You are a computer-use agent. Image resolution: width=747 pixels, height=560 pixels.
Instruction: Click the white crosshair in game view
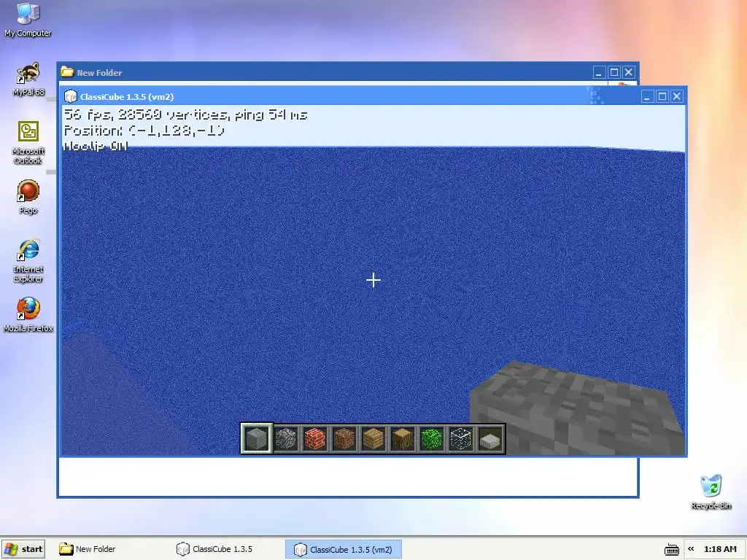coord(373,280)
